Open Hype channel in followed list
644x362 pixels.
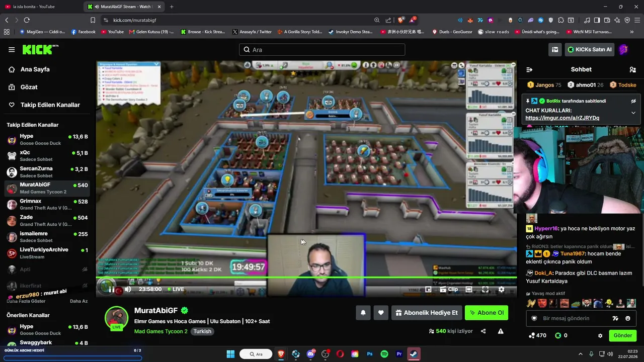click(x=48, y=139)
